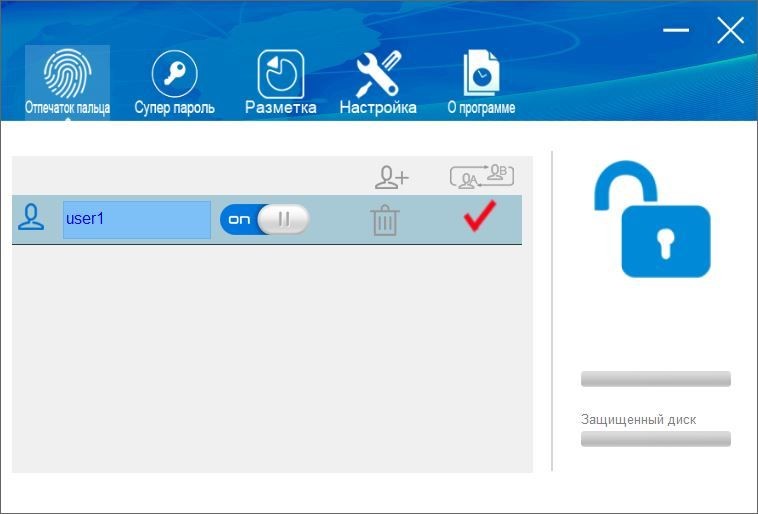The height and width of the screenshot is (514, 758).
Task: Open the Разметка partition tab
Action: click(x=280, y=82)
